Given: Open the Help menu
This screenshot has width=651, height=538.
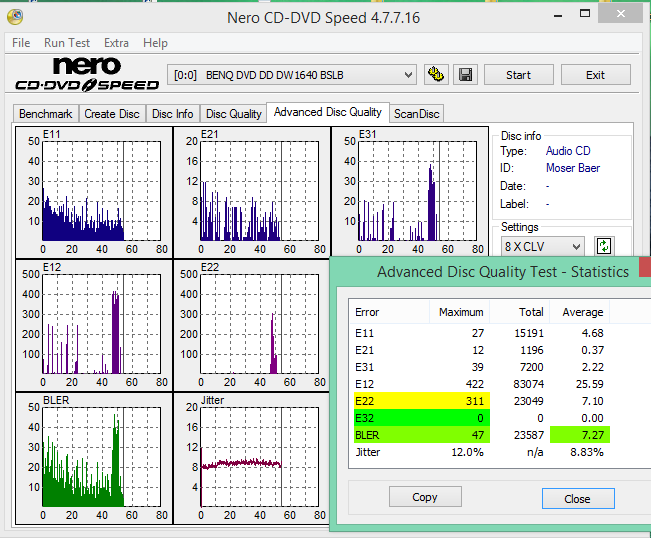Looking at the screenshot, I should [155, 43].
